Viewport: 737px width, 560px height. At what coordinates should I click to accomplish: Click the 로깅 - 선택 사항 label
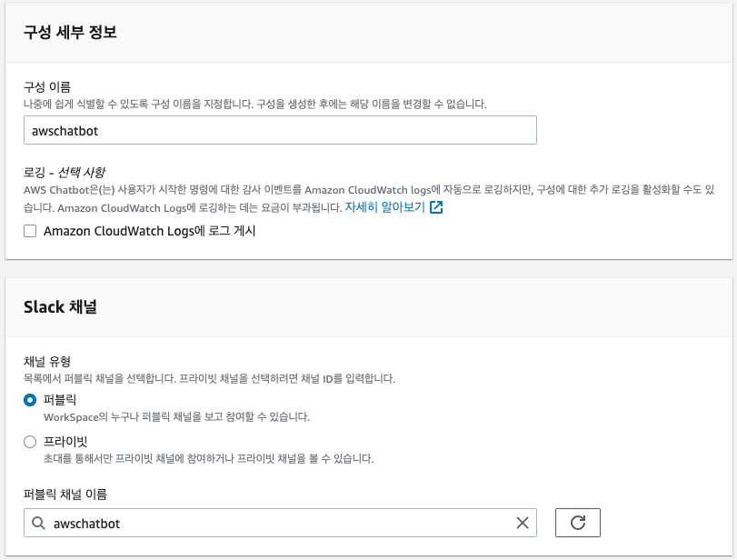65,172
